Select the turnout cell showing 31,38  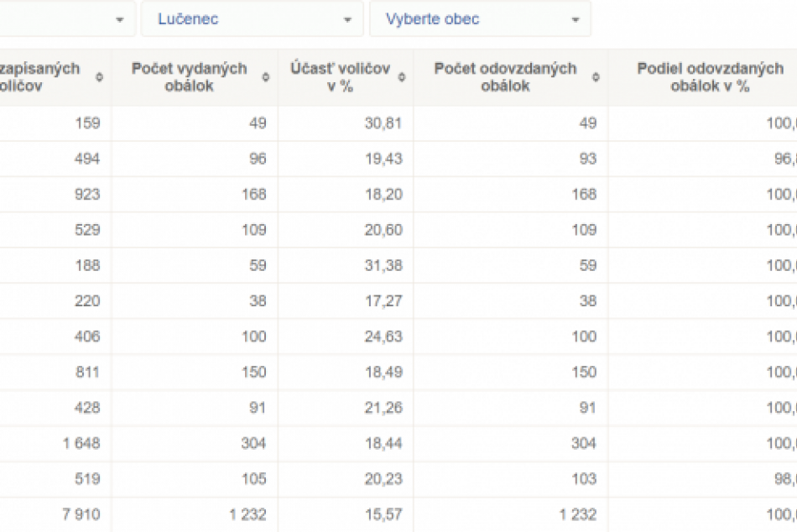pos(383,265)
